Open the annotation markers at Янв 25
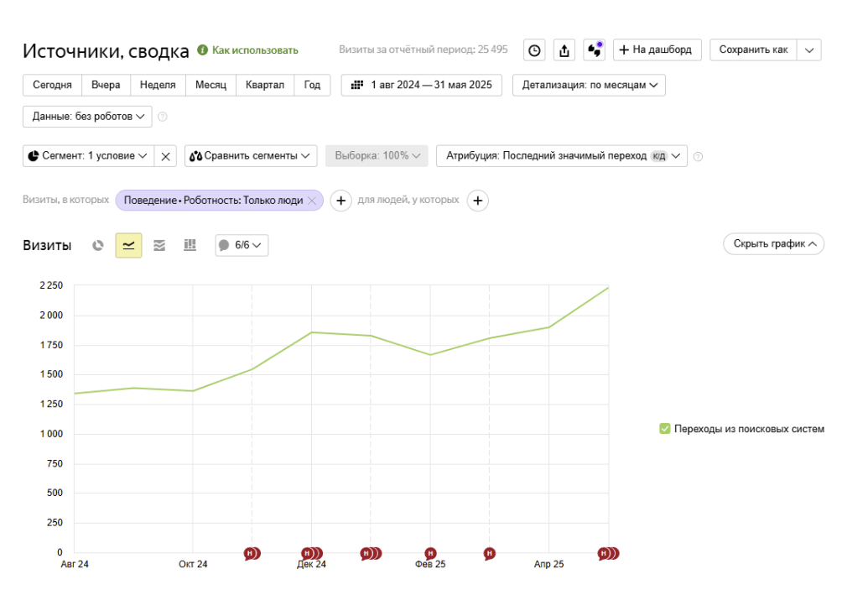 371,553
